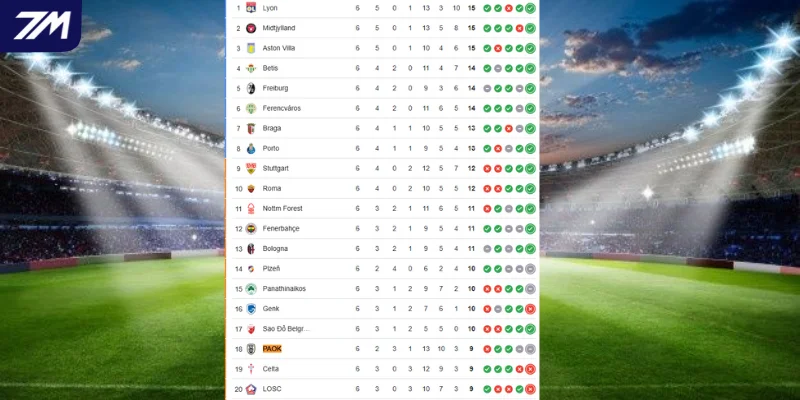800x400 pixels.
Task: Click the Panathinaikos club crest
Action: tap(251, 288)
